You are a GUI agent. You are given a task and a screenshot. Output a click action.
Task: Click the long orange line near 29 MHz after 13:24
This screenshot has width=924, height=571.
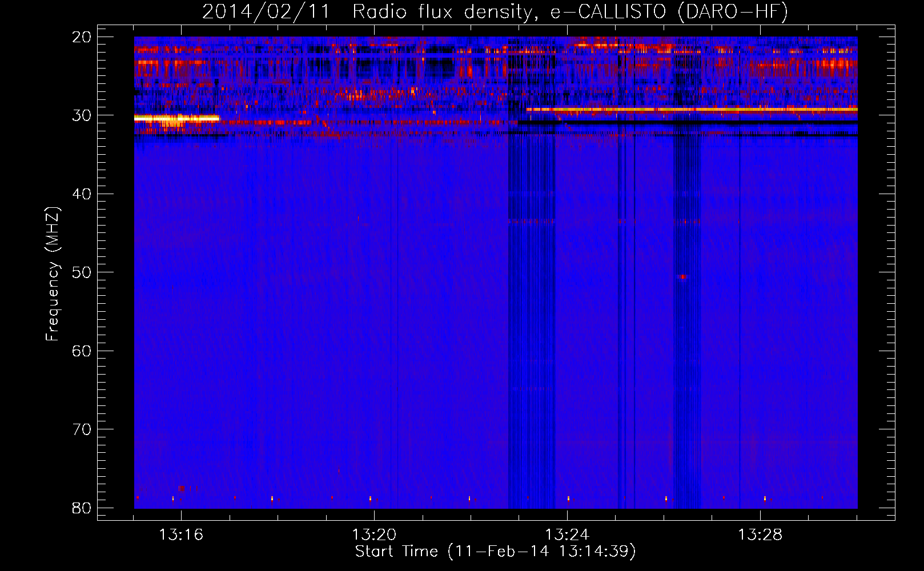[x=692, y=109]
